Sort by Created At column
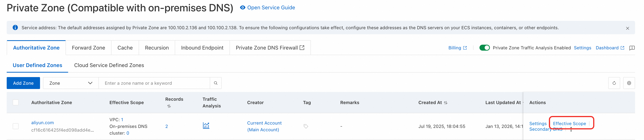The height and width of the screenshot is (140, 644). [446, 103]
